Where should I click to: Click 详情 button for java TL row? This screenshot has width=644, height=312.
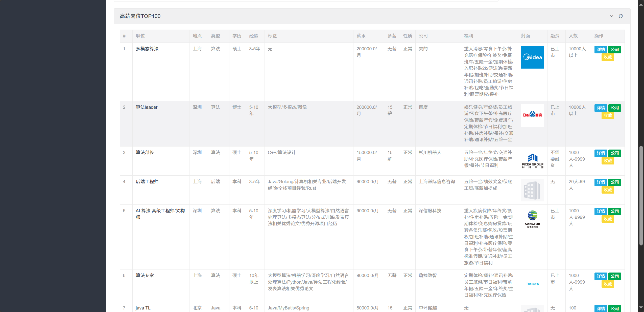pos(601,308)
